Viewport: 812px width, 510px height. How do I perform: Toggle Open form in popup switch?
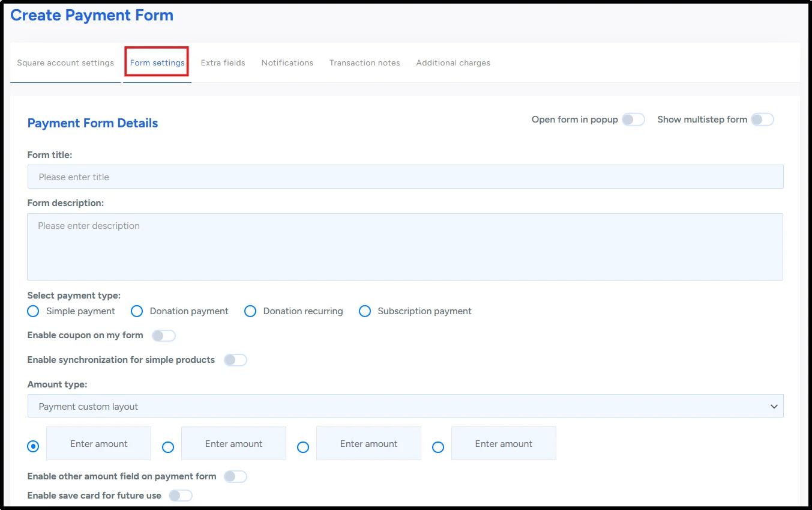[633, 120]
